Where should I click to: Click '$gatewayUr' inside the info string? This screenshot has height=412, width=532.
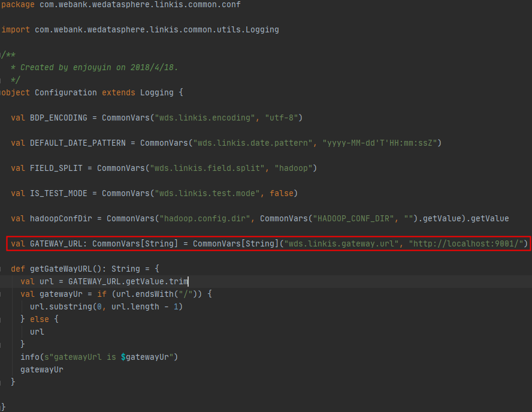pyautogui.click(x=145, y=357)
